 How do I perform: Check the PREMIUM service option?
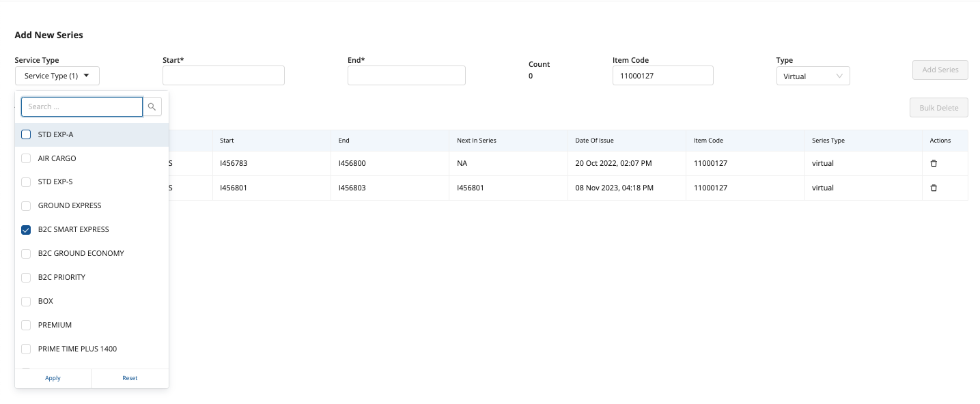[x=26, y=326]
